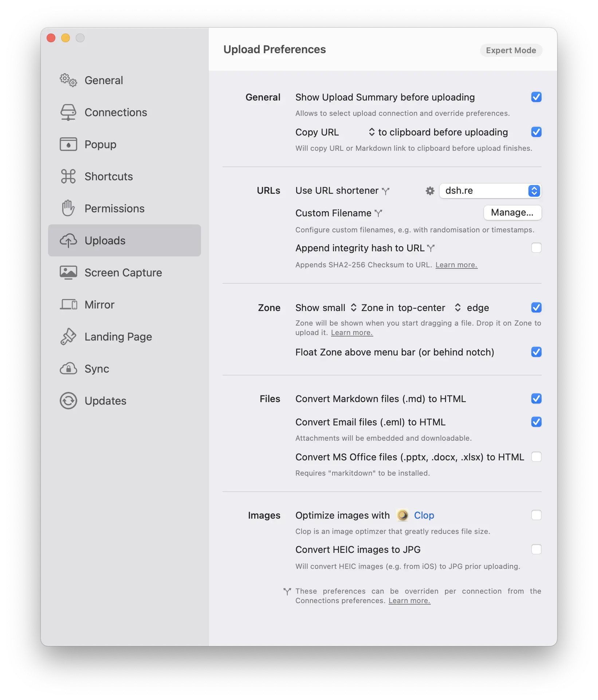
Task: Open the dsh.re URL shortener dropdown
Action: coord(490,191)
